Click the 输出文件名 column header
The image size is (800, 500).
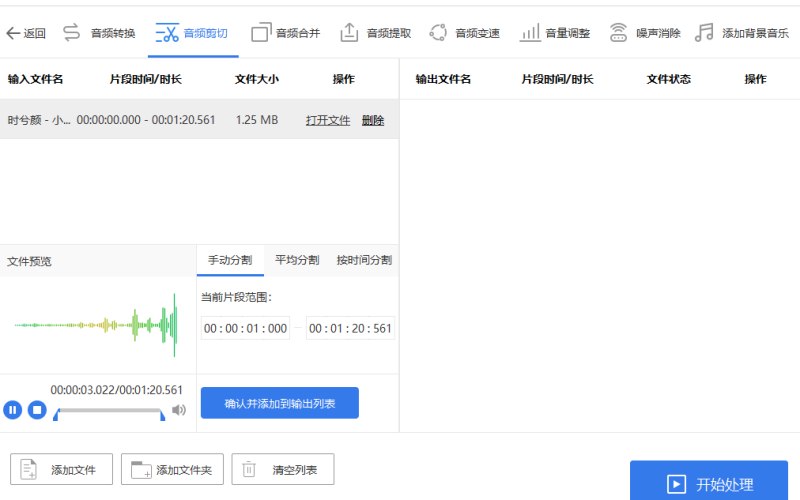pos(443,79)
